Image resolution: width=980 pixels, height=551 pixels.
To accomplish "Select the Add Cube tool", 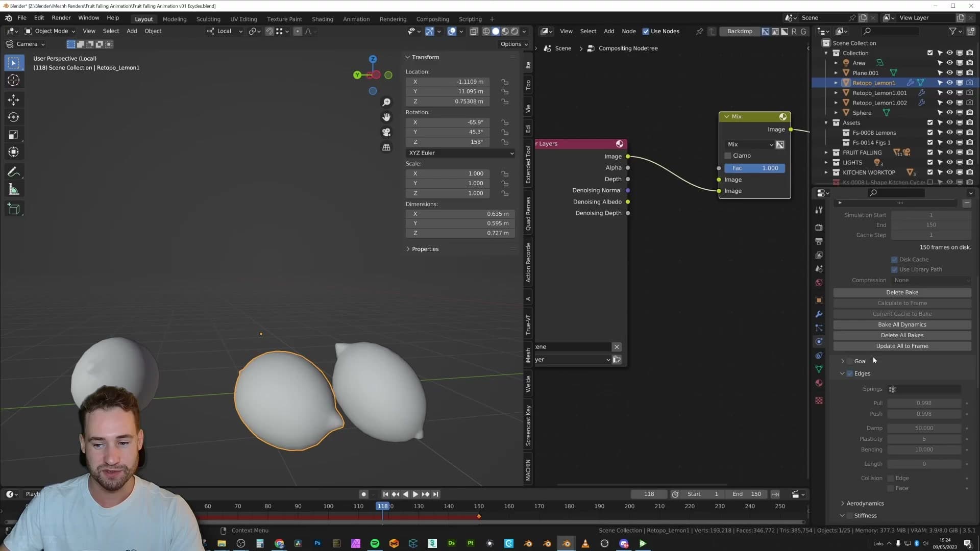I will point(14,209).
